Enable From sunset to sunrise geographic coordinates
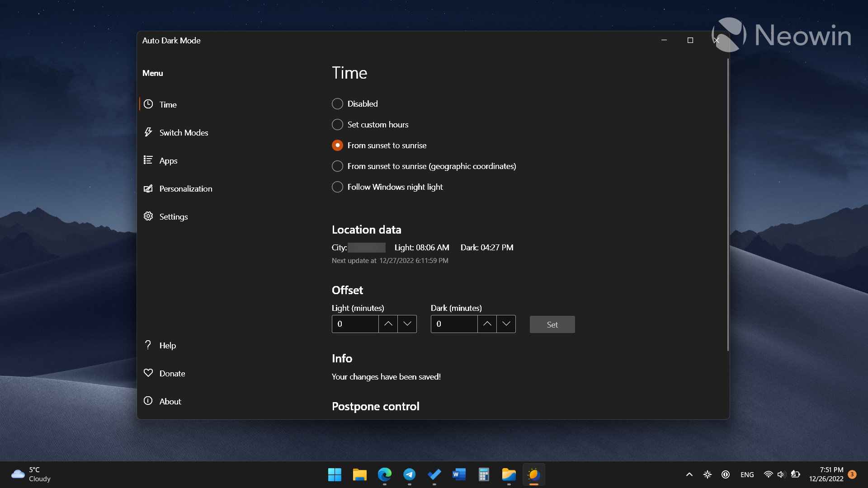Screen dimensions: 868x488 tap(337, 166)
